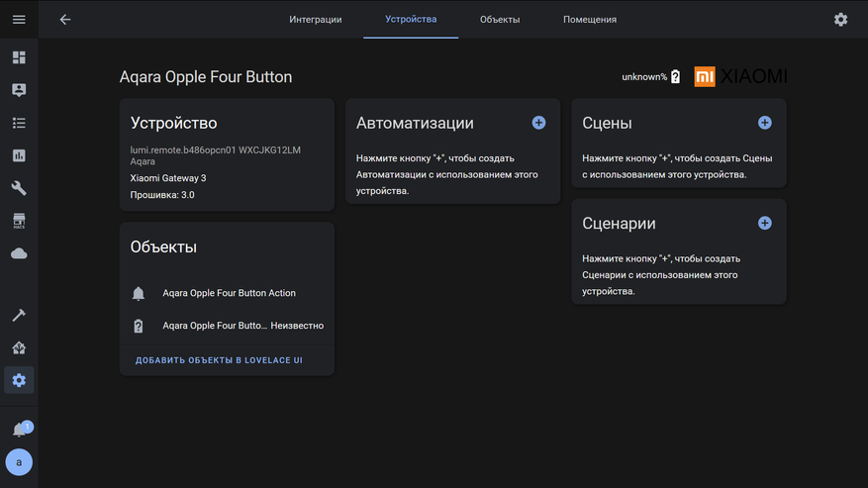The height and width of the screenshot is (488, 868).
Task: Open Developer Tools hammer icon
Action: pos(19,315)
